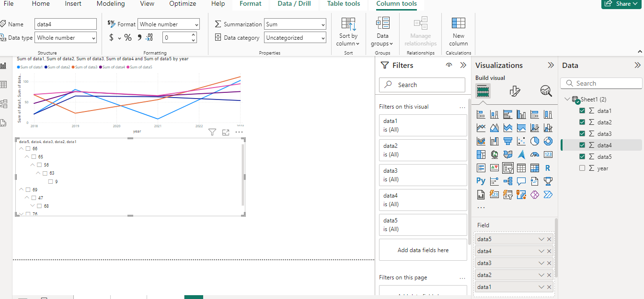Switch to Table view in left sidebar

tap(3, 85)
